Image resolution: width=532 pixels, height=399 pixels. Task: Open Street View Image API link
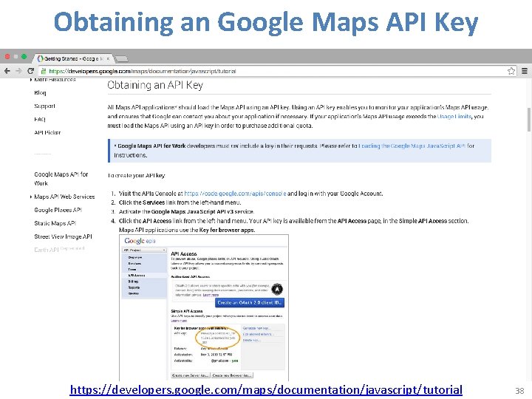click(63, 236)
